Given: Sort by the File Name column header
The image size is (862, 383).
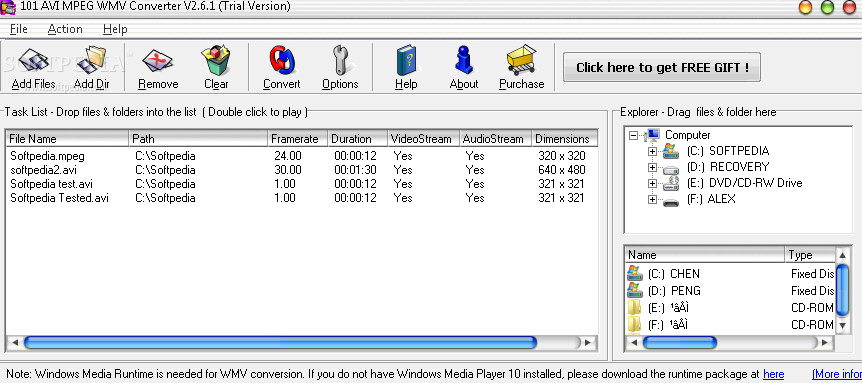Looking at the screenshot, I should pos(67,139).
